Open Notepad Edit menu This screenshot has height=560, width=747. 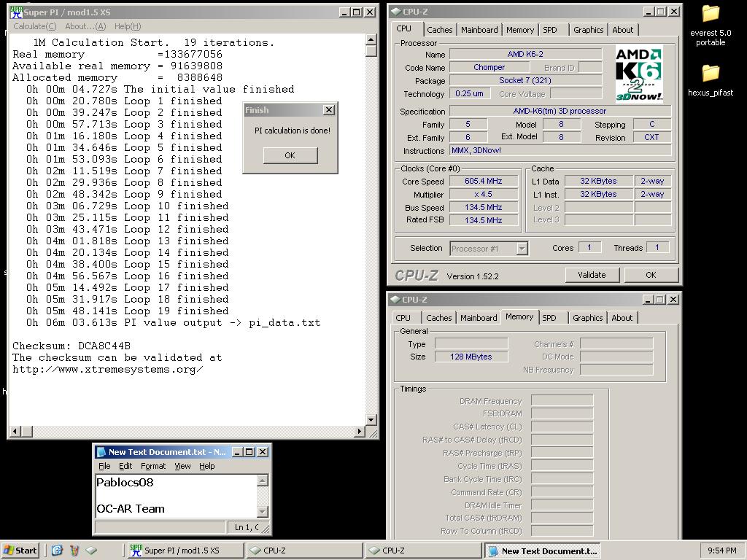[125, 466]
